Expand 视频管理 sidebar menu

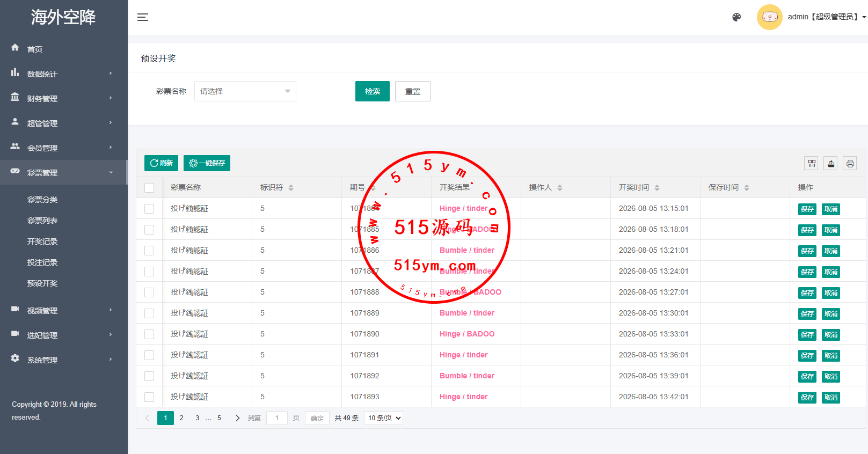[x=64, y=310]
